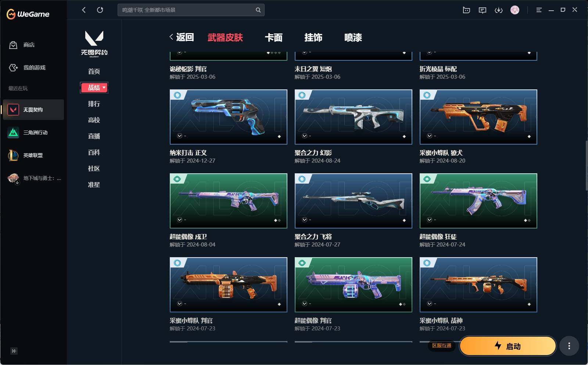
Task: Open 我的游戏 gamepad icon
Action: point(13,68)
